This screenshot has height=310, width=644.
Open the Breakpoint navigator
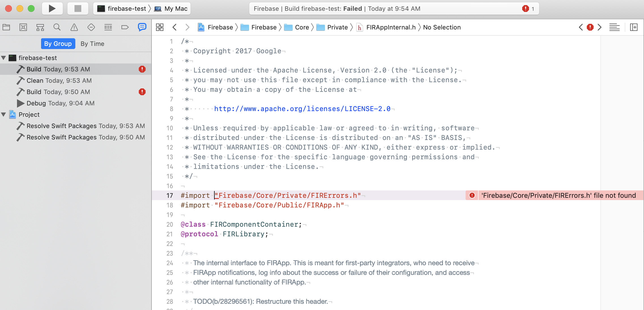pos(125,27)
